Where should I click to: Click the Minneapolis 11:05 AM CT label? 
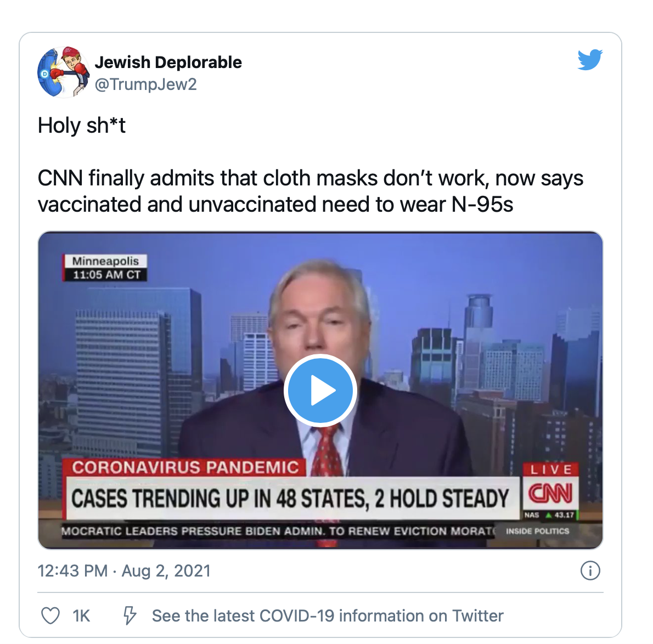pos(105,268)
